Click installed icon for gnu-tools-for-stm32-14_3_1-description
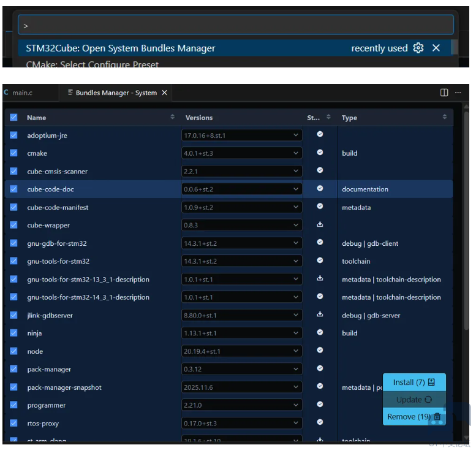476x453 pixels. pos(320,296)
